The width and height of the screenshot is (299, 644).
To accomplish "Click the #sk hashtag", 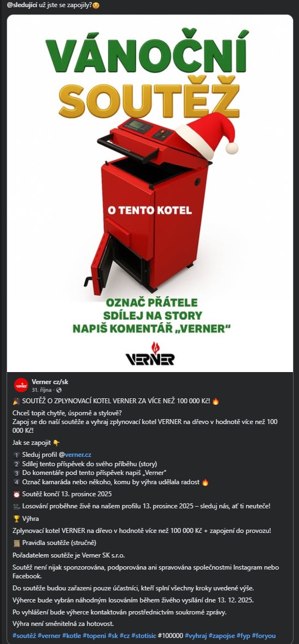I will (x=113, y=635).
